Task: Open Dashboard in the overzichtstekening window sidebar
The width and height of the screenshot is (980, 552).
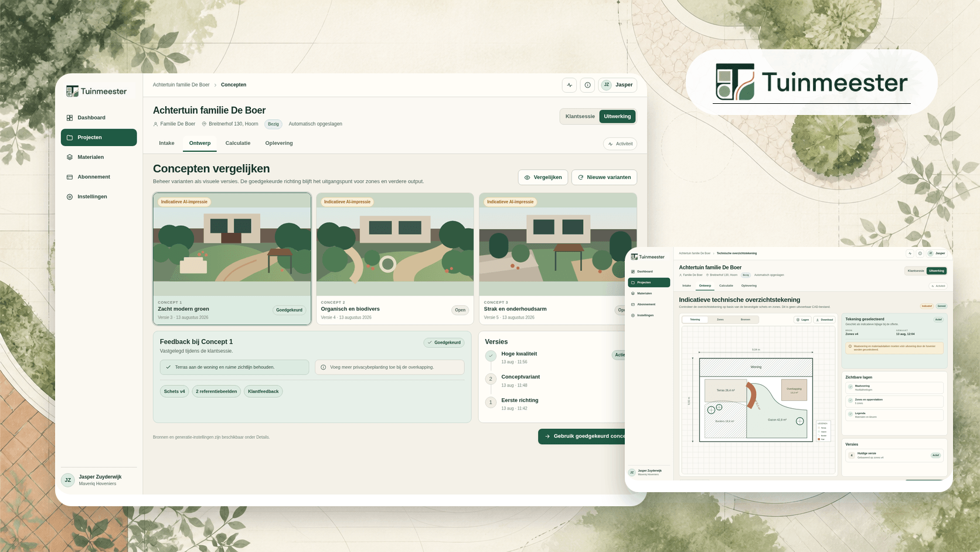Action: click(649, 272)
